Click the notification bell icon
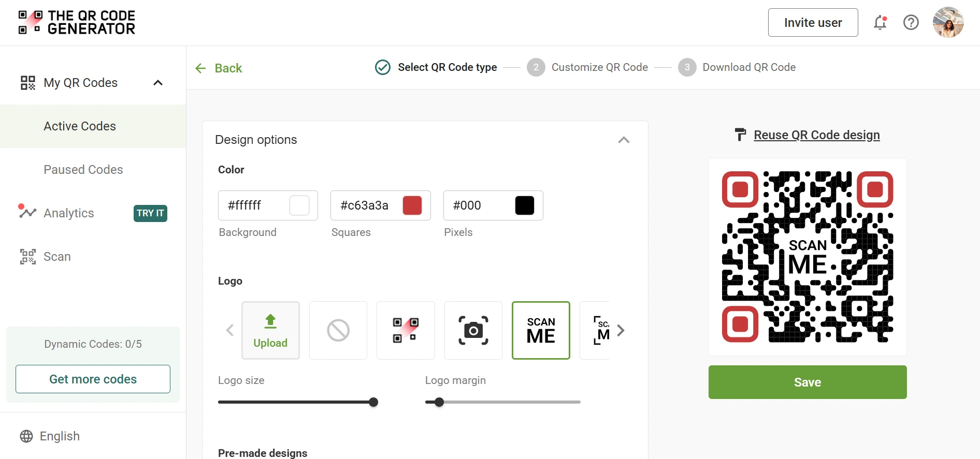Image resolution: width=980 pixels, height=459 pixels. (880, 23)
